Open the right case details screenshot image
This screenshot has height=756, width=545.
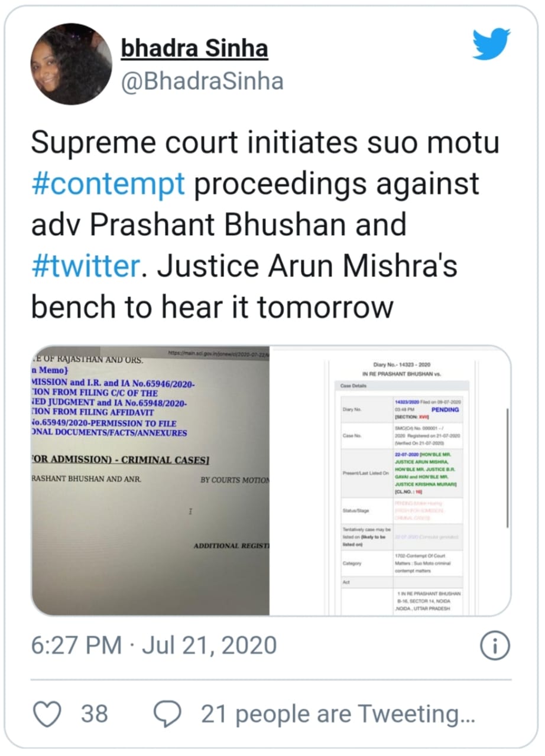coord(390,481)
